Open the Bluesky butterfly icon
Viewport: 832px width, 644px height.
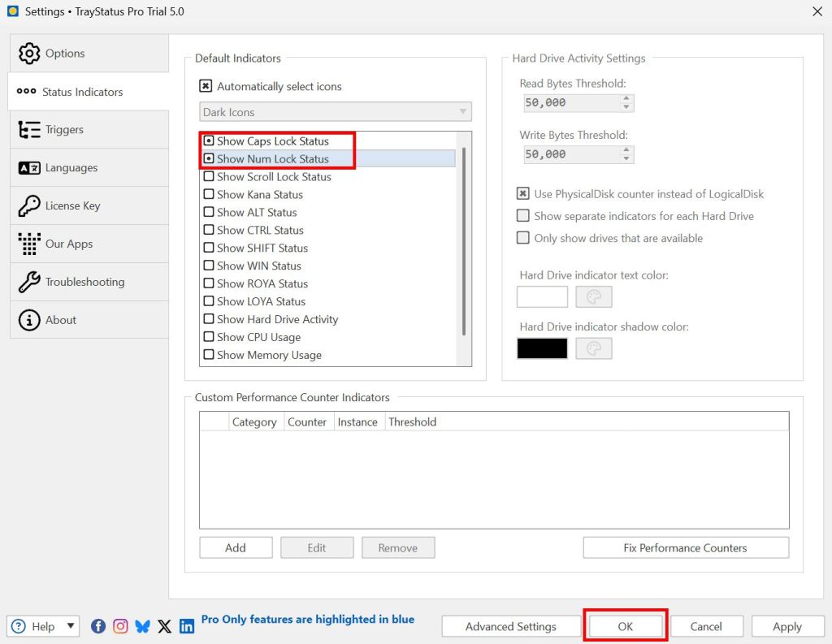click(142, 626)
